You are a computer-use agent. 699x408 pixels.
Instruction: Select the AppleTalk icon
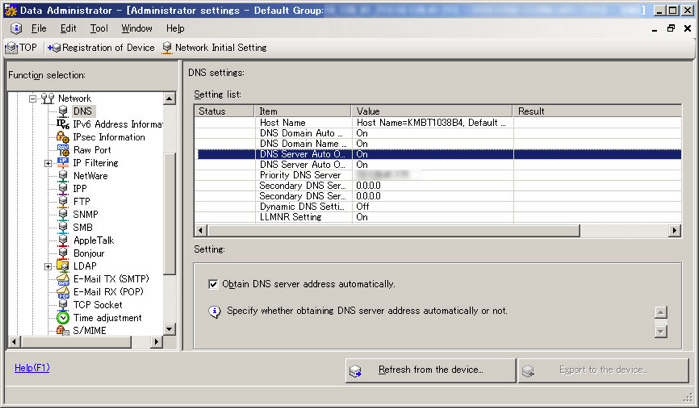(63, 240)
